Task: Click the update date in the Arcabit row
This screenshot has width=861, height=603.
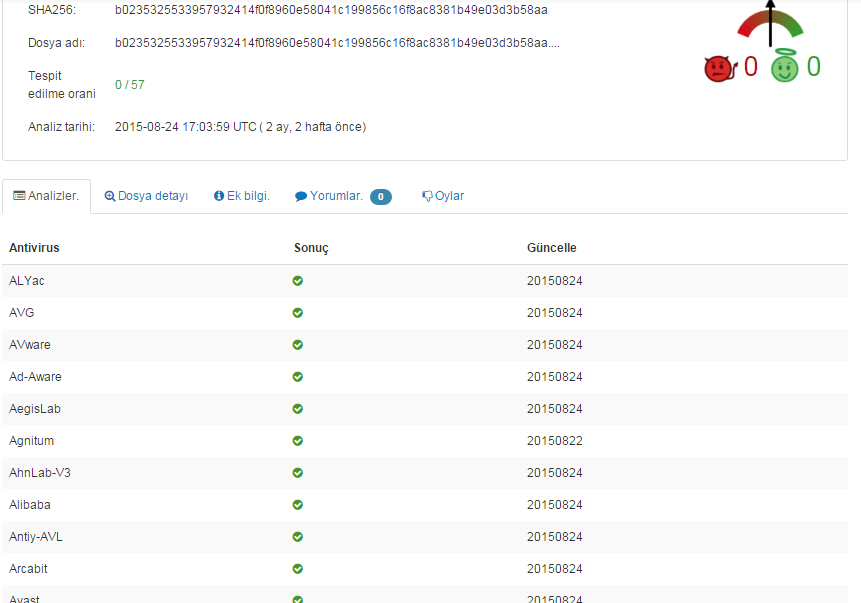Action: point(555,569)
